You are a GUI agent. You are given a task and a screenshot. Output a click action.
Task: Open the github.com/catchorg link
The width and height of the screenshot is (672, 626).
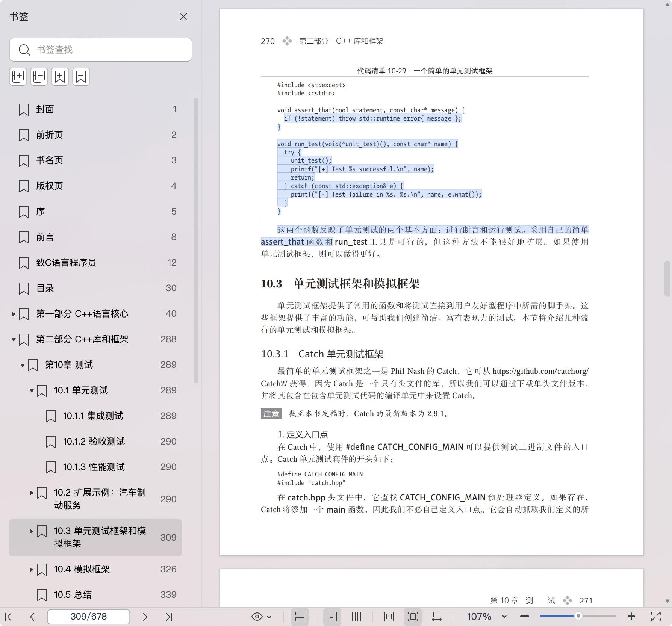(x=540, y=371)
